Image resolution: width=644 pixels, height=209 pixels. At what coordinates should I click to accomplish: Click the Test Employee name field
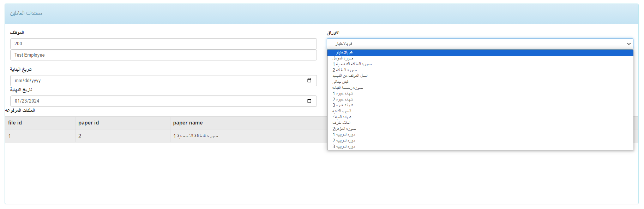tap(163, 55)
